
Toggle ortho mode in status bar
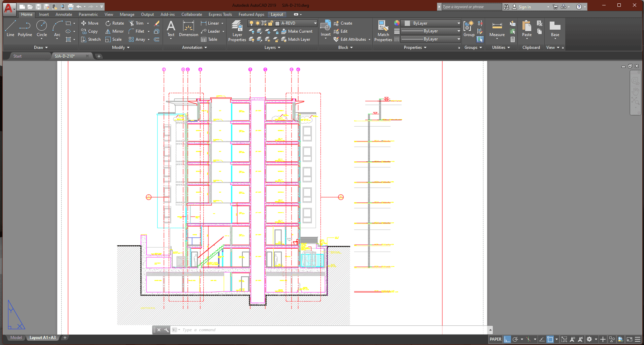[507, 339]
